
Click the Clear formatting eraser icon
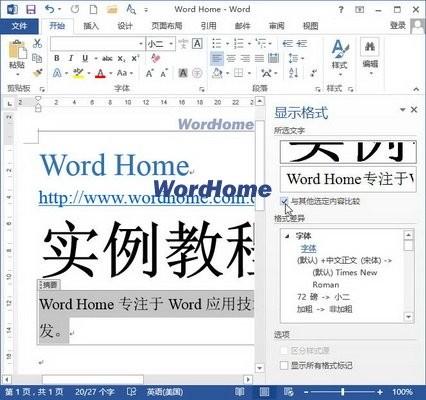(155, 58)
